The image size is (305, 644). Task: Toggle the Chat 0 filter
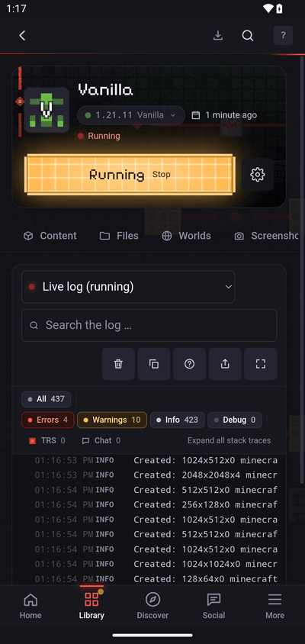point(101,441)
